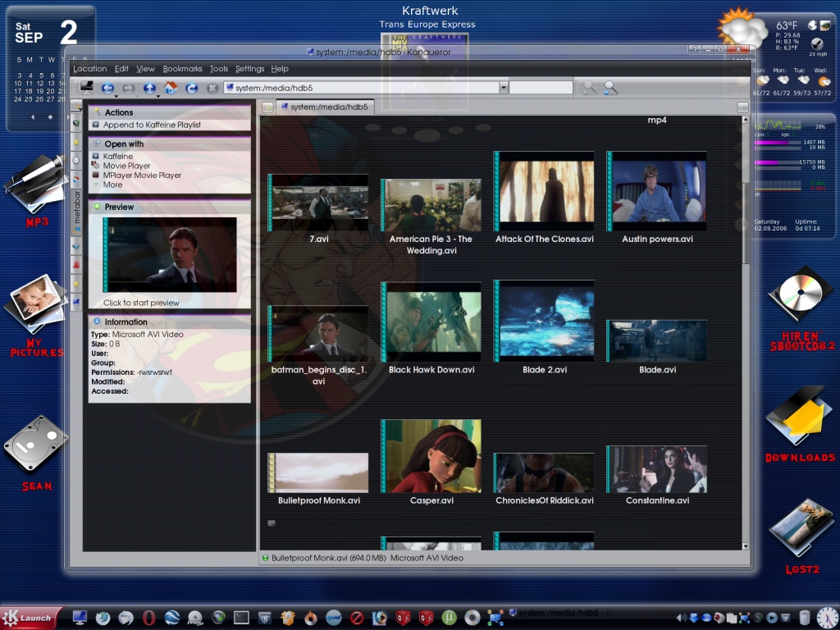
Task: Click scrollbar down arrow in file view
Action: pyautogui.click(x=745, y=546)
